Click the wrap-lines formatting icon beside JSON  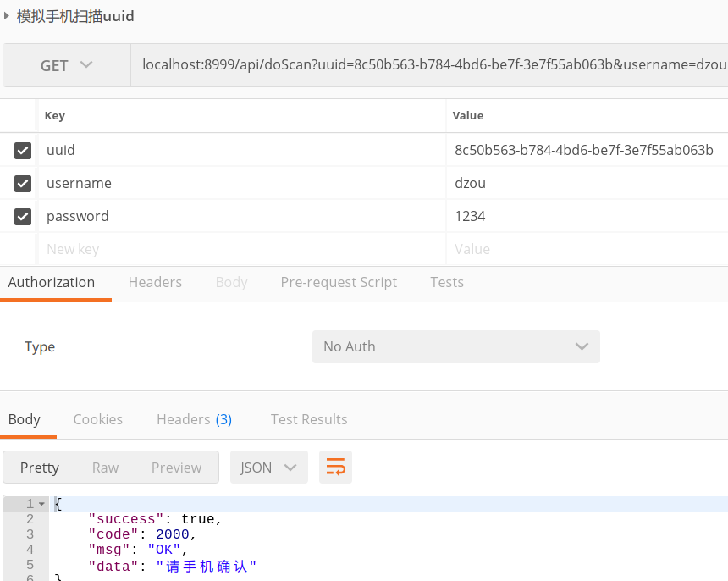[x=335, y=467]
